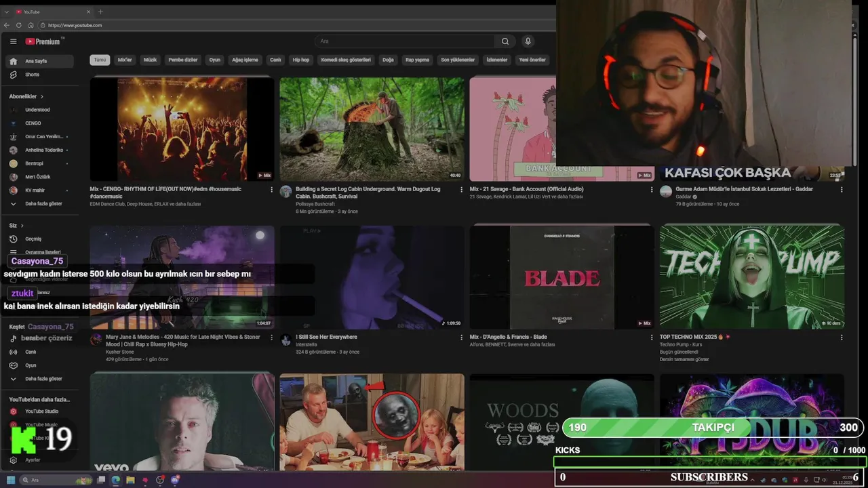Select the Canlı filter chip
Viewport: 868px width, 488px height.
275,60
